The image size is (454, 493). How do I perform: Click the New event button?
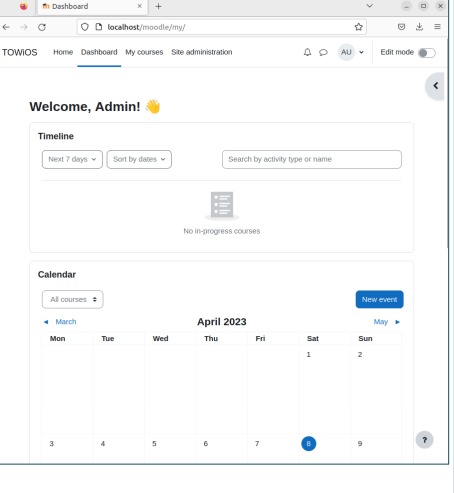click(379, 299)
